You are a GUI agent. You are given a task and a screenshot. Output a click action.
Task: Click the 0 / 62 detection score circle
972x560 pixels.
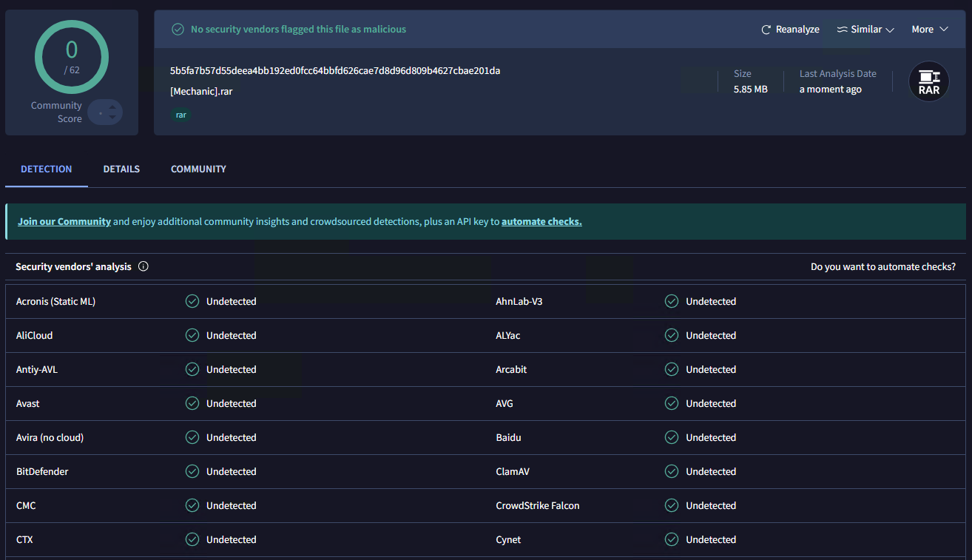72,57
